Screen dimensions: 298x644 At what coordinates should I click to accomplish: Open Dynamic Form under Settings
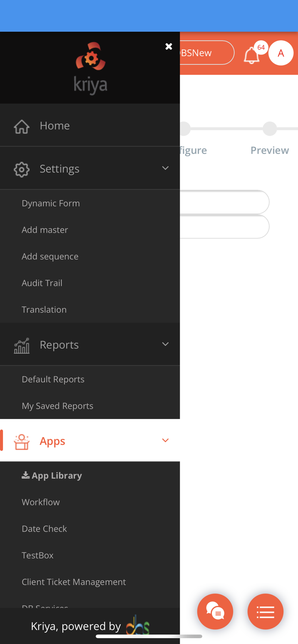tap(51, 203)
